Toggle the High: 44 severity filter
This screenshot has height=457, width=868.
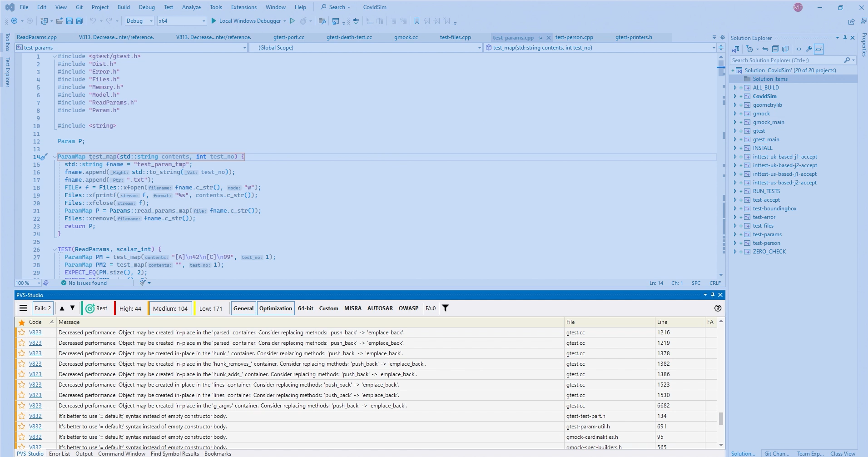130,308
